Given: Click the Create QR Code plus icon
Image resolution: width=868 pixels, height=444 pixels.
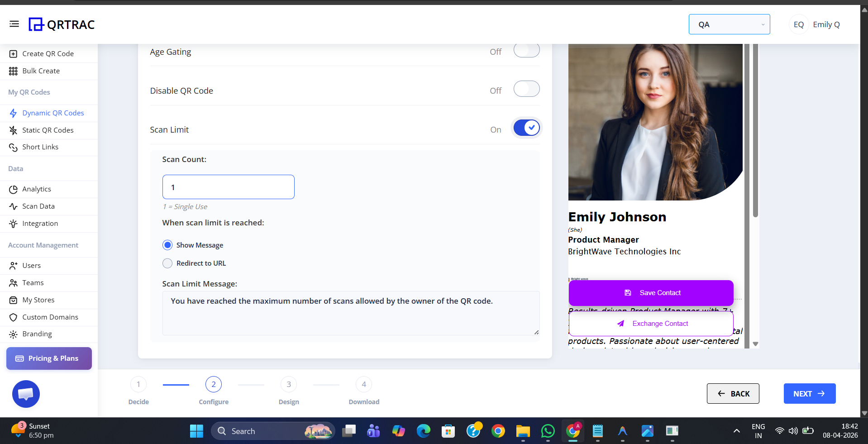Looking at the screenshot, I should 13,54.
